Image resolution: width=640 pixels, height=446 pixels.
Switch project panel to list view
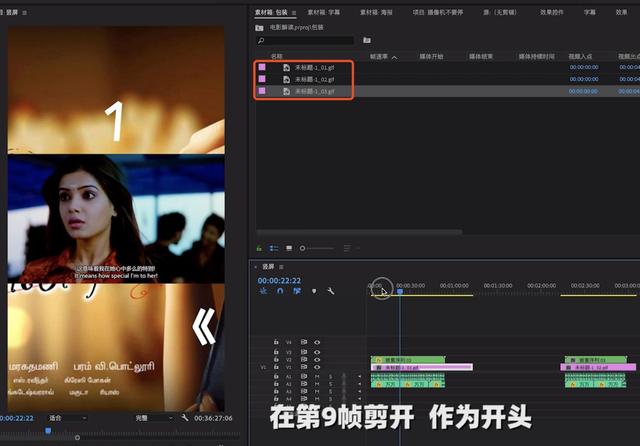click(274, 248)
